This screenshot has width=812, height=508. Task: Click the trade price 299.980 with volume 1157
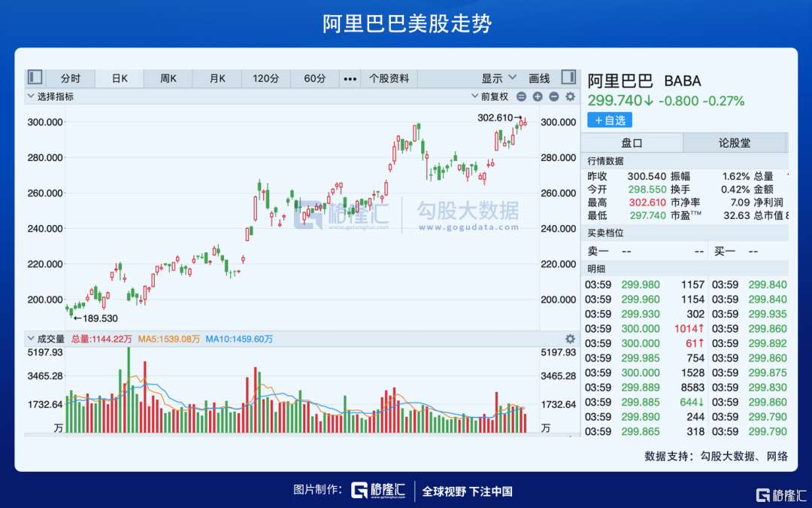tap(641, 284)
